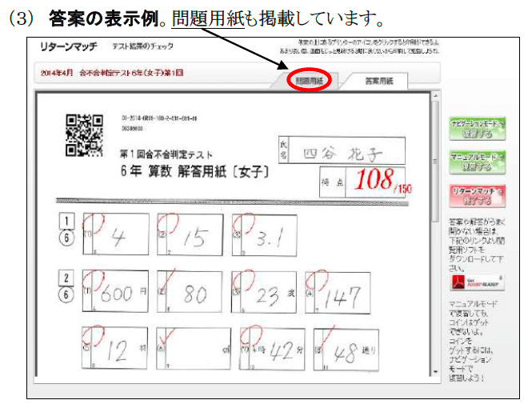Click the empty answer box for question (6)

click(x=194, y=349)
